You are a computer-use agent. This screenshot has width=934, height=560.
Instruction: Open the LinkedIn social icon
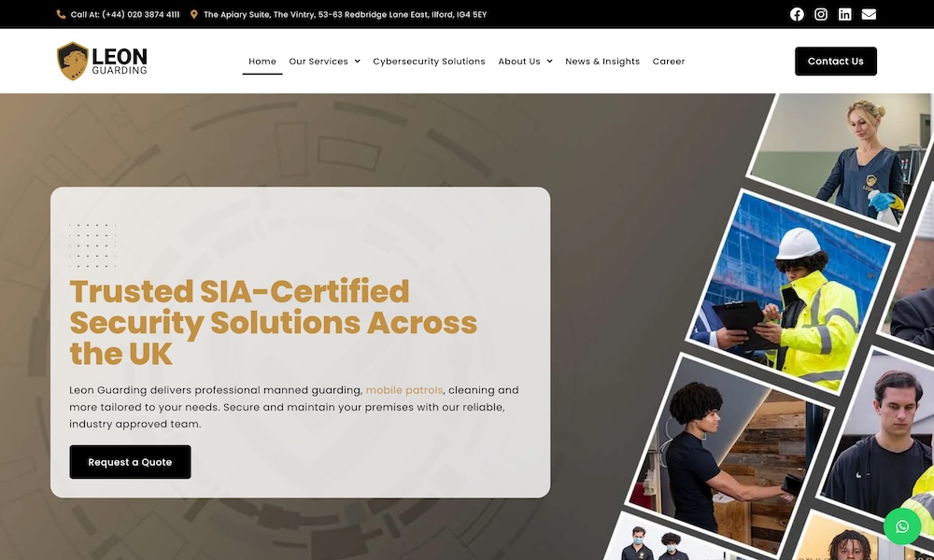[845, 14]
